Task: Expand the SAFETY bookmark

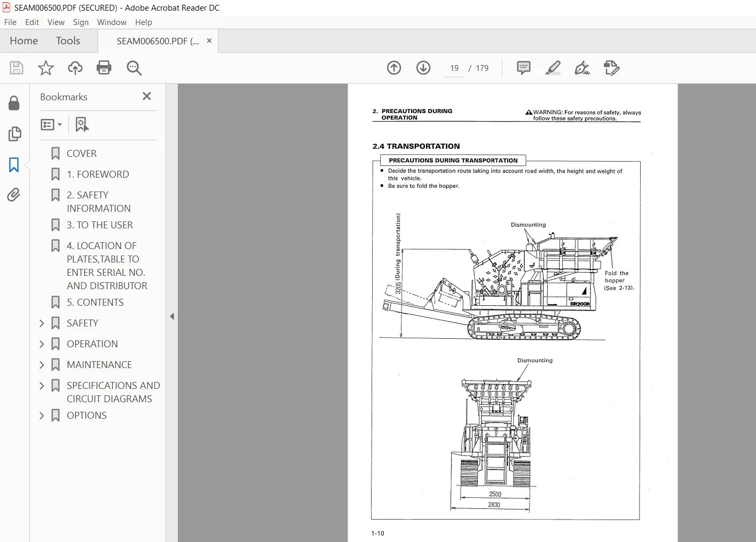Action: click(x=42, y=323)
